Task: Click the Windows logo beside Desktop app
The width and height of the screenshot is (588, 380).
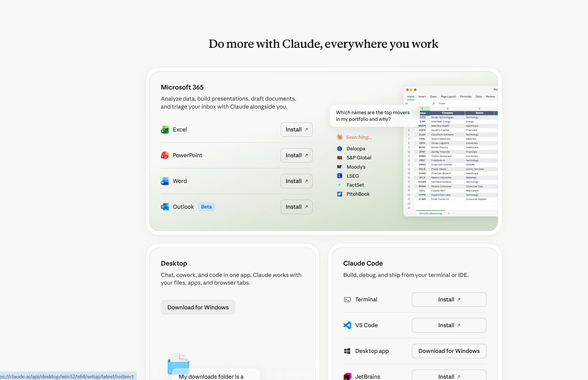Action: [x=347, y=351]
